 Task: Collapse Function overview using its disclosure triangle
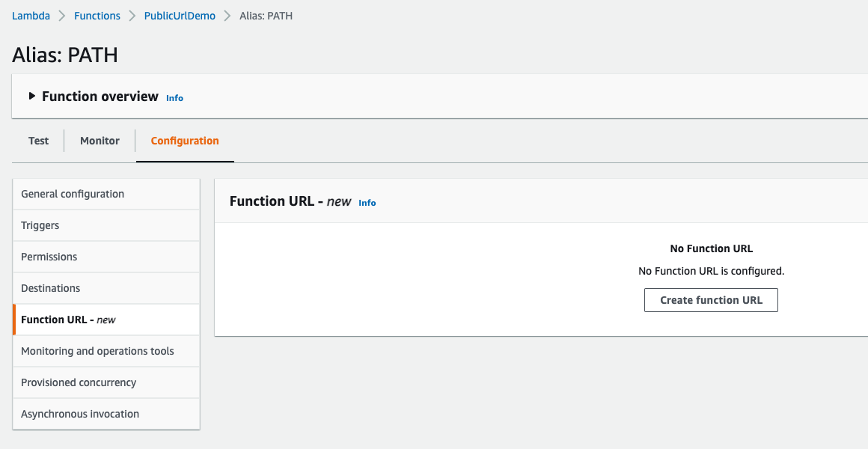(33, 97)
